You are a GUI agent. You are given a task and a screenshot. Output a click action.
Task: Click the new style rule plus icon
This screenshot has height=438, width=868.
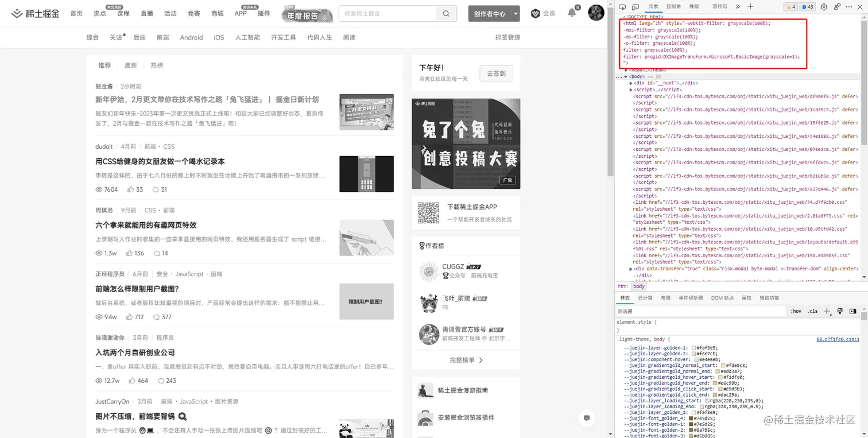tap(827, 311)
